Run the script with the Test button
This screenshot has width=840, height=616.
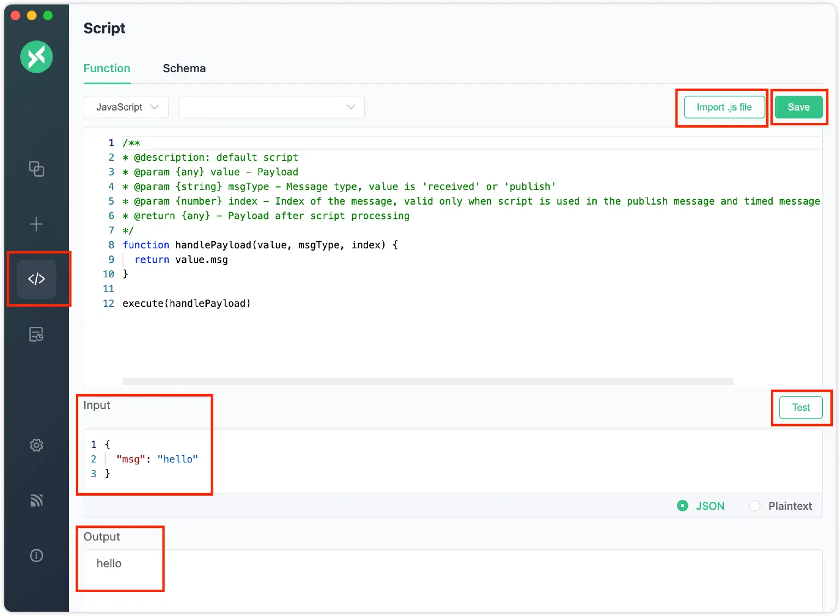click(800, 407)
